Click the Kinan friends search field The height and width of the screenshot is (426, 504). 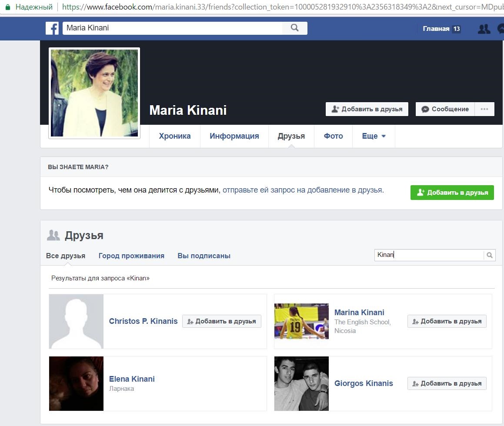[429, 255]
